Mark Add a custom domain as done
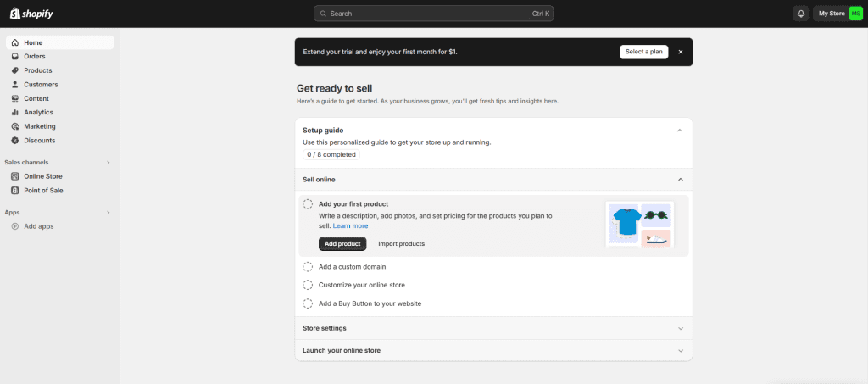Image resolution: width=868 pixels, height=384 pixels. tap(308, 267)
